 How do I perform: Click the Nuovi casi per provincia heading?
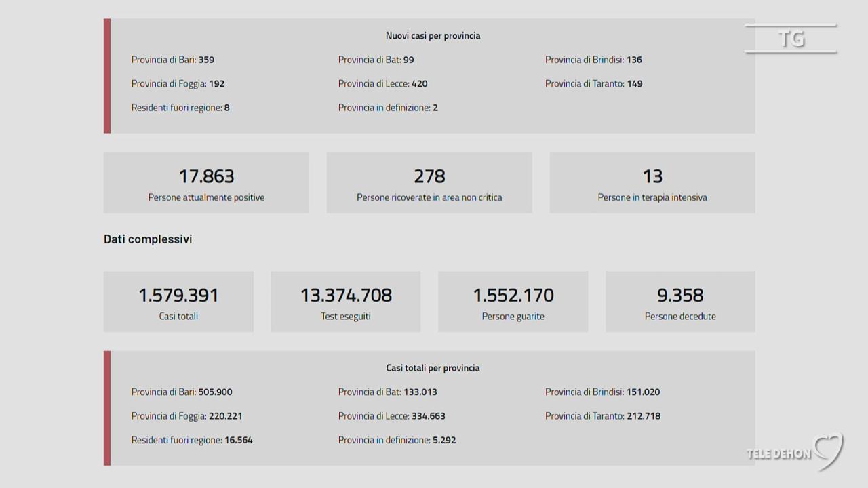tap(433, 36)
